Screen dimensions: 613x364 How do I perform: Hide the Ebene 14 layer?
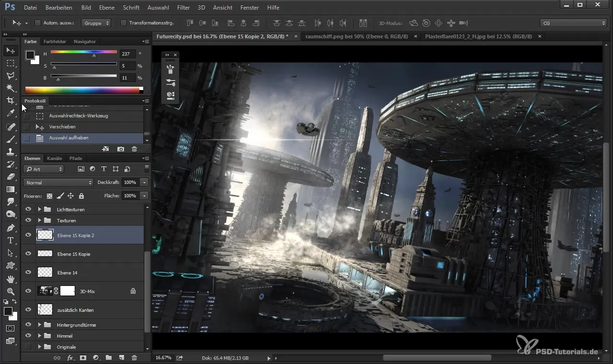(28, 273)
